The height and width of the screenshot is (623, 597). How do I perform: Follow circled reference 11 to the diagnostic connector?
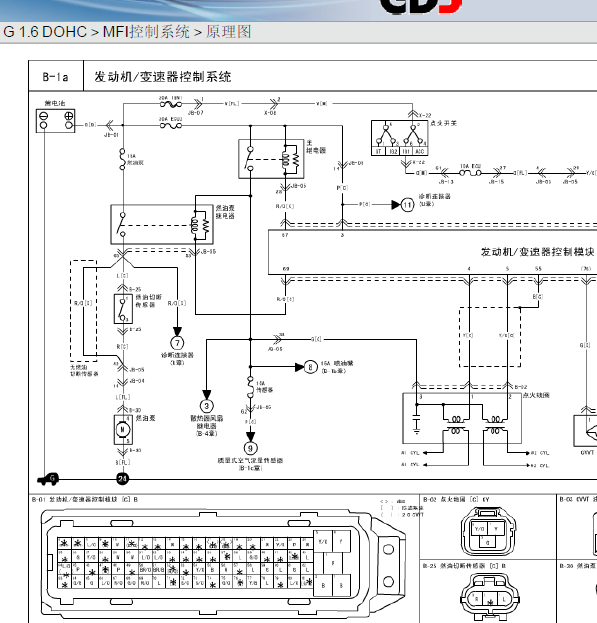407,205
